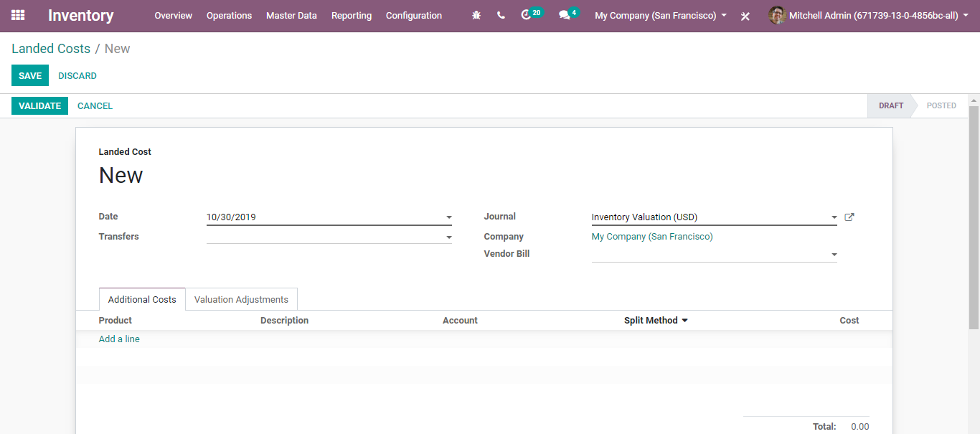980x434 pixels.
Task: Select the Additional Costs tab
Action: coord(142,299)
